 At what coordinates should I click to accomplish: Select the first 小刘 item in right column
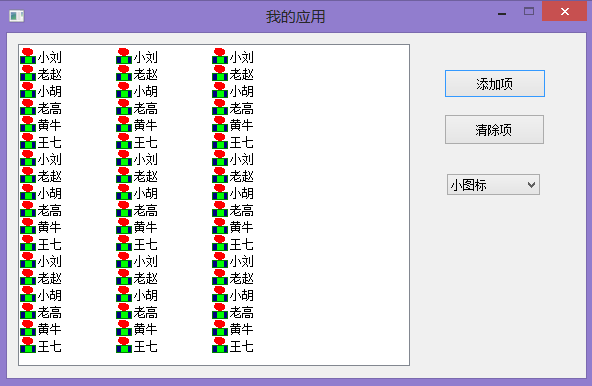coord(233,56)
